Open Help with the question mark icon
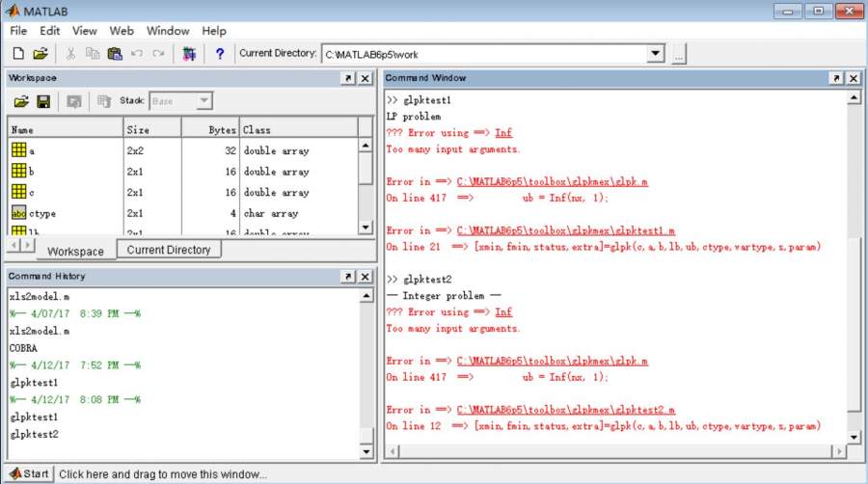The height and width of the screenshot is (484, 868). click(220, 54)
